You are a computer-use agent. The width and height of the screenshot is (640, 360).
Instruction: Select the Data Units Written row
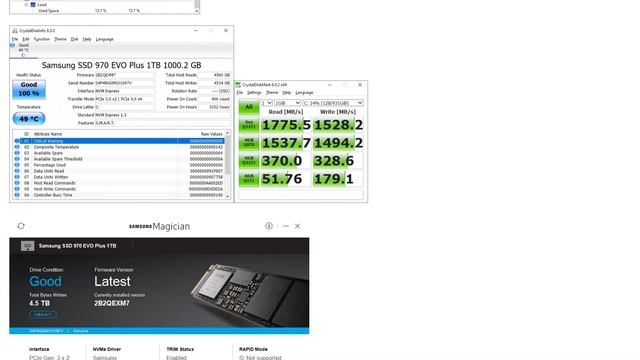[x=118, y=177]
